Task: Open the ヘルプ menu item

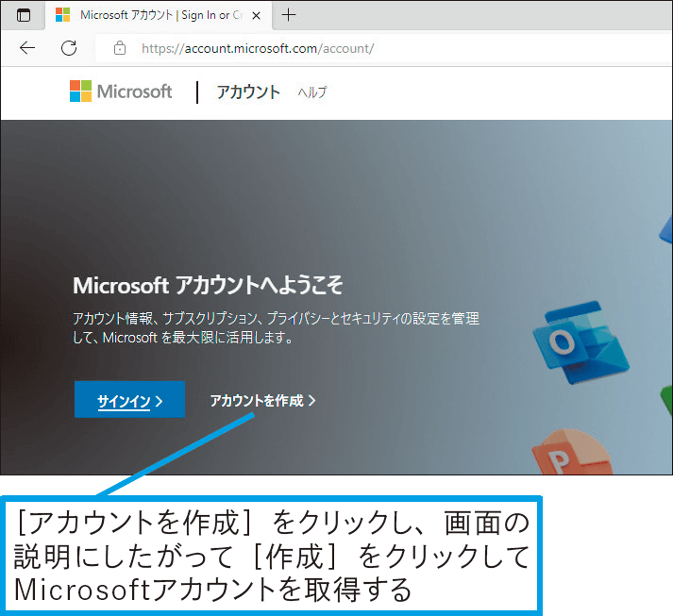Action: 312,92
